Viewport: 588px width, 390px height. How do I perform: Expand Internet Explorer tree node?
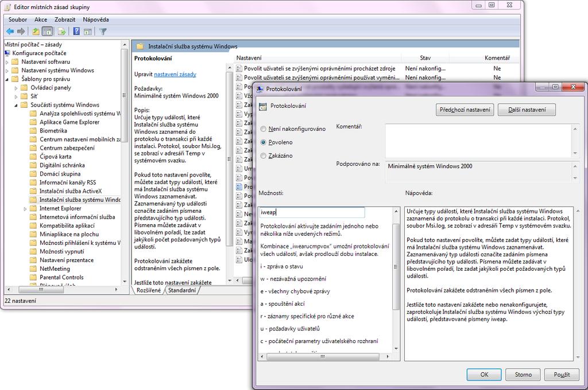(x=25, y=209)
